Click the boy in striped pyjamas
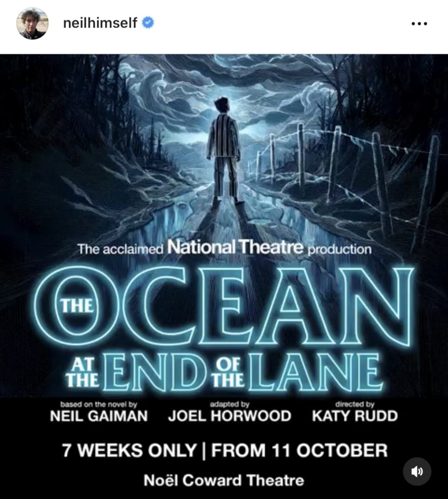This screenshot has height=499, width=448. [x=224, y=150]
